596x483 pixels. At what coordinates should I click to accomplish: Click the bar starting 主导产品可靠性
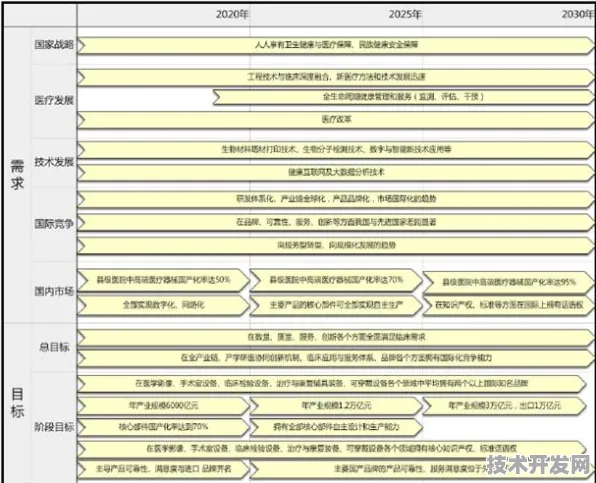[x=163, y=469]
